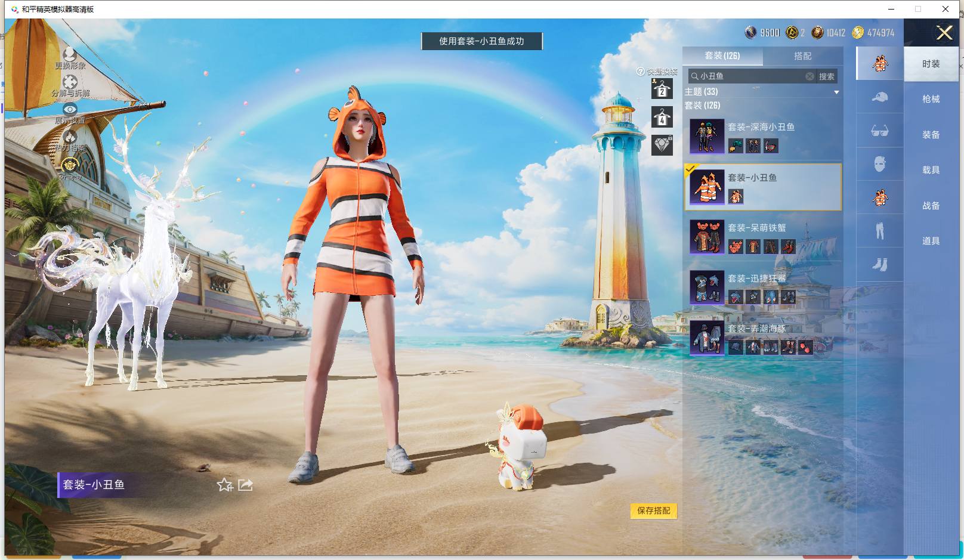This screenshot has width=964, height=560.
Task: Select the glasses category icon
Action: (x=880, y=131)
